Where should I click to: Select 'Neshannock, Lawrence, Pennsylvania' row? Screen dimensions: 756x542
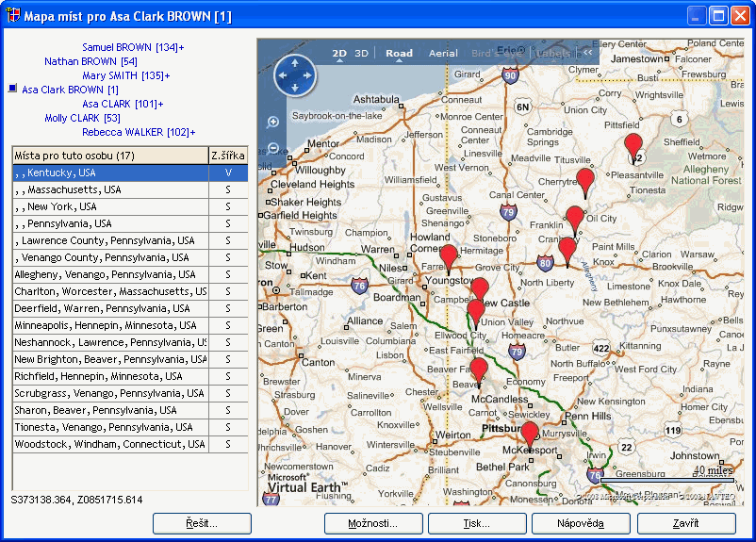click(130, 342)
